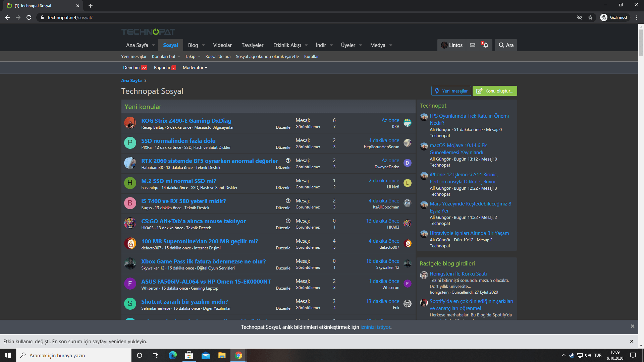Reload the page with refresh icon
Screen dimensions: 644x362
tap(29, 17)
